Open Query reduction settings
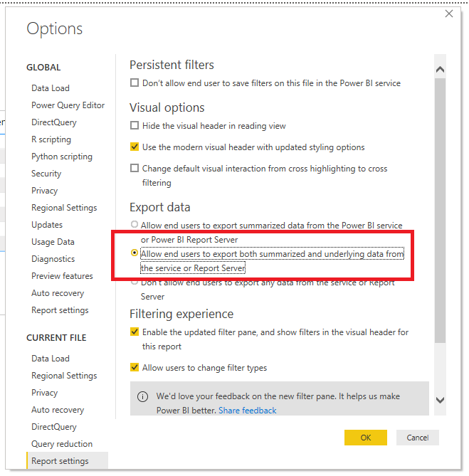 [62, 444]
